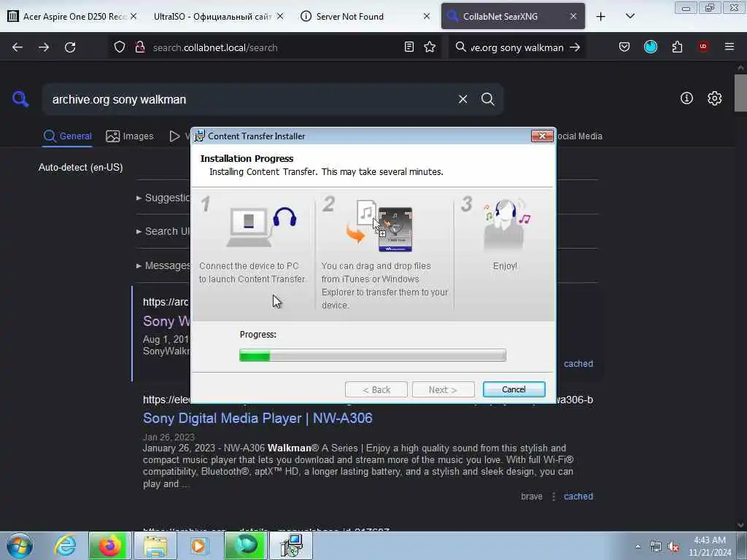The width and height of the screenshot is (747, 560).
Task: Switch to Firefox on the taskbar
Action: [109, 545]
